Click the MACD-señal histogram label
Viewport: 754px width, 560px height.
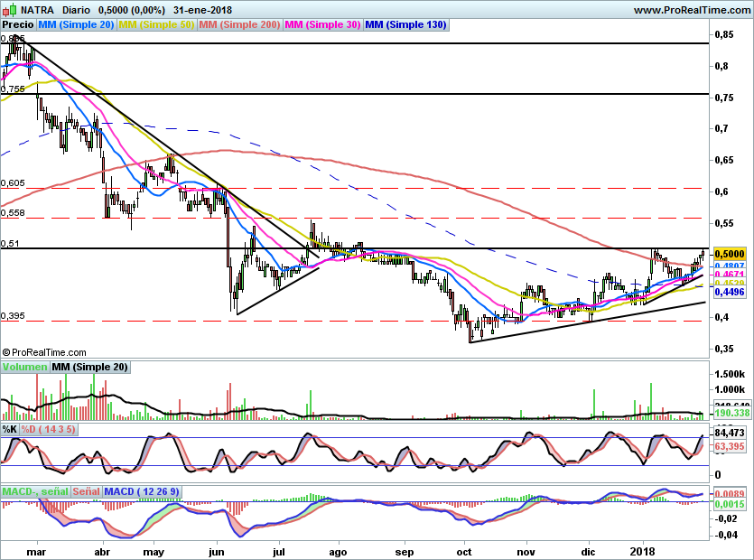pos(34,491)
